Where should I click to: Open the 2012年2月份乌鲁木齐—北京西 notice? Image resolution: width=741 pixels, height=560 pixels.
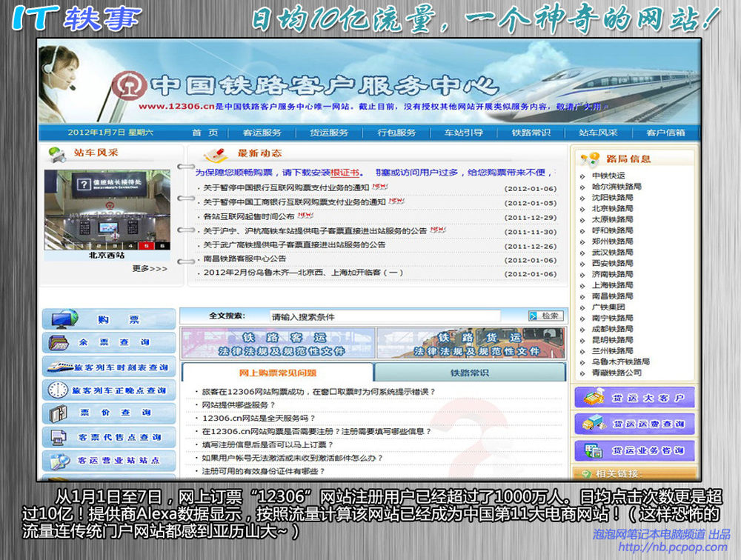point(303,273)
